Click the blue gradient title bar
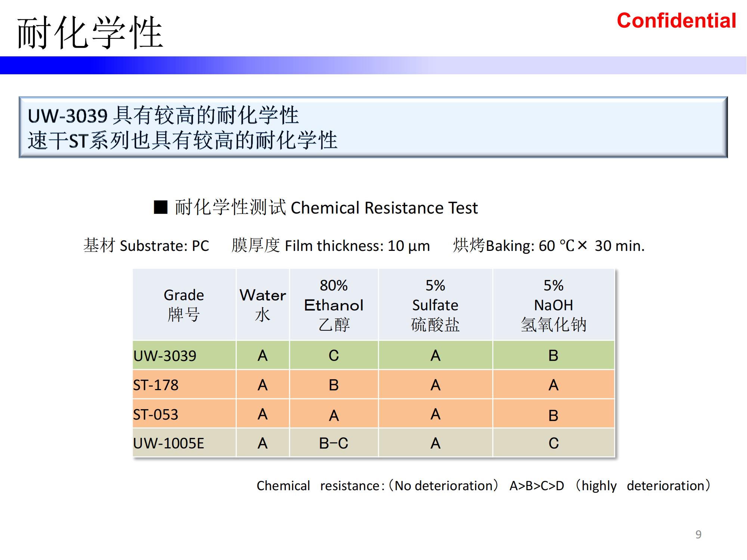Screen dimensions: 747x560 tap(373, 65)
